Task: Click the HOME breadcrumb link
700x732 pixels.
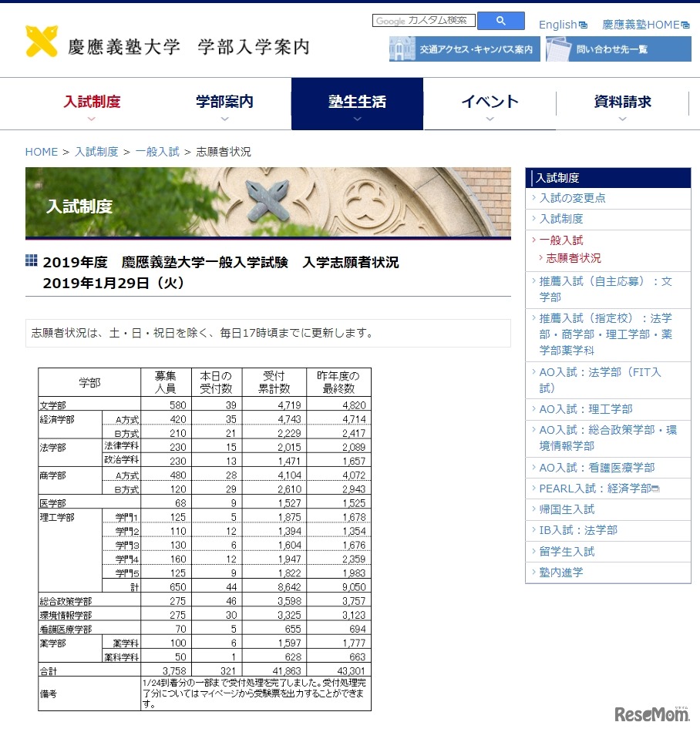Action: (x=42, y=152)
